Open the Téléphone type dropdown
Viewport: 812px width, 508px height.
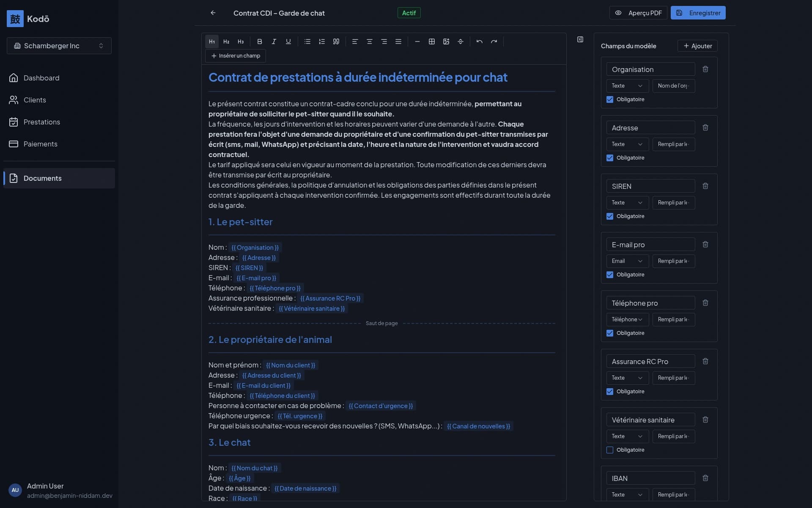(x=627, y=319)
